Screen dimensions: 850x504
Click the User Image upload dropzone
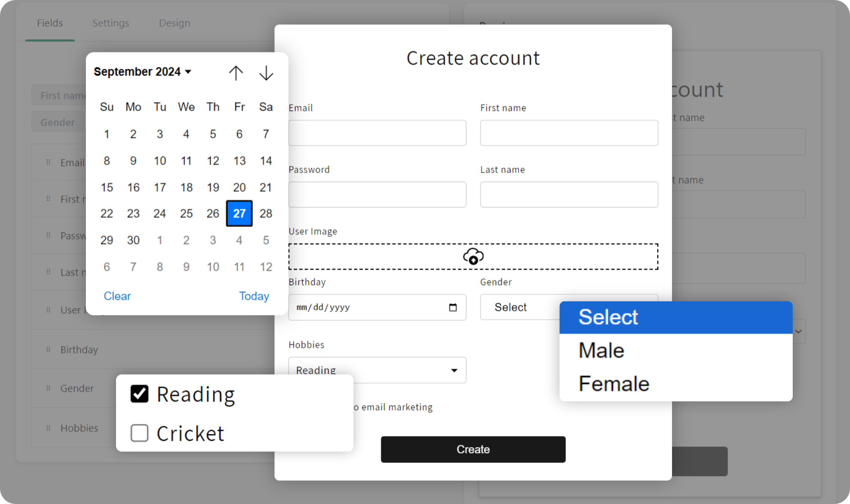(x=473, y=256)
